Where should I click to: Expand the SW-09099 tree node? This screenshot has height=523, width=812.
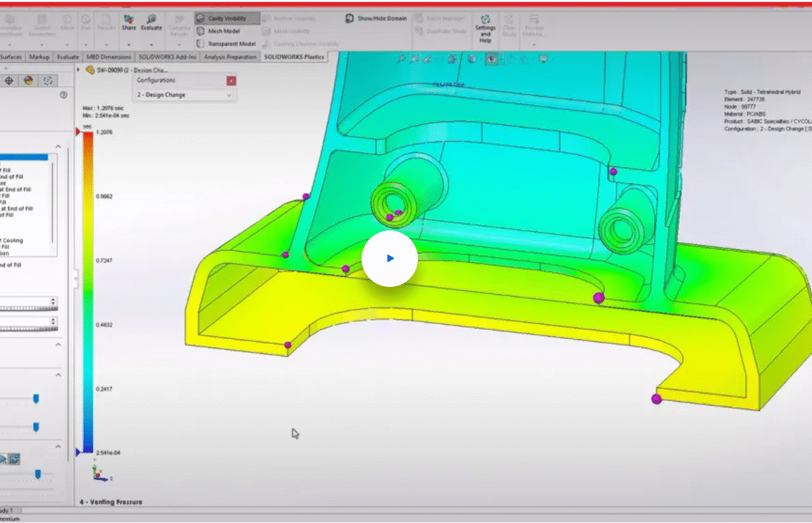coord(77,69)
